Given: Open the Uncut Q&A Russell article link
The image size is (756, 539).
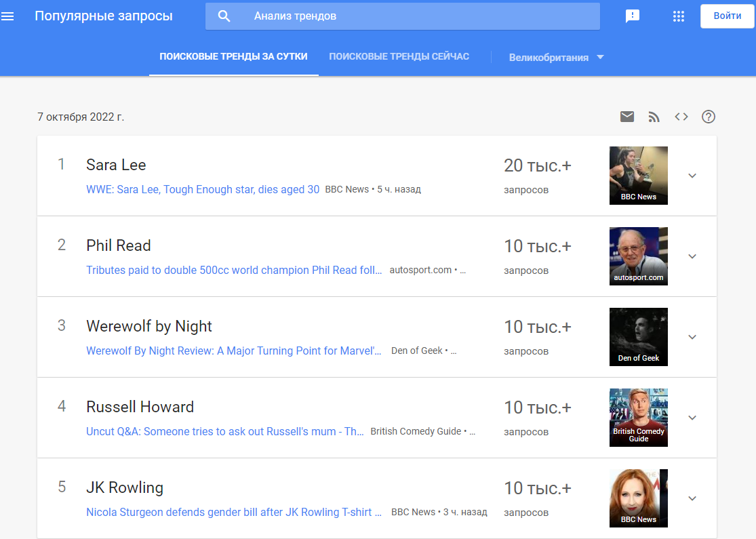Looking at the screenshot, I should point(224,431).
